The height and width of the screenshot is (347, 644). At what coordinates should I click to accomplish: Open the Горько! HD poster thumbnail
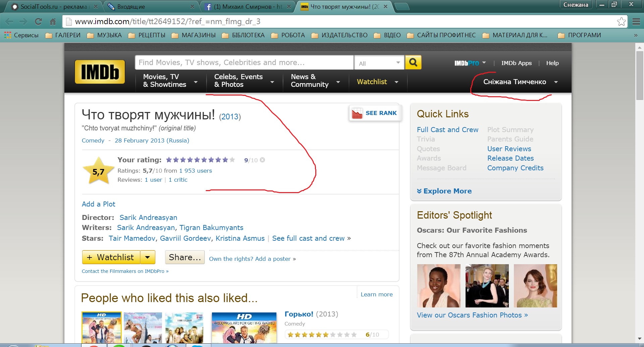coord(244,328)
